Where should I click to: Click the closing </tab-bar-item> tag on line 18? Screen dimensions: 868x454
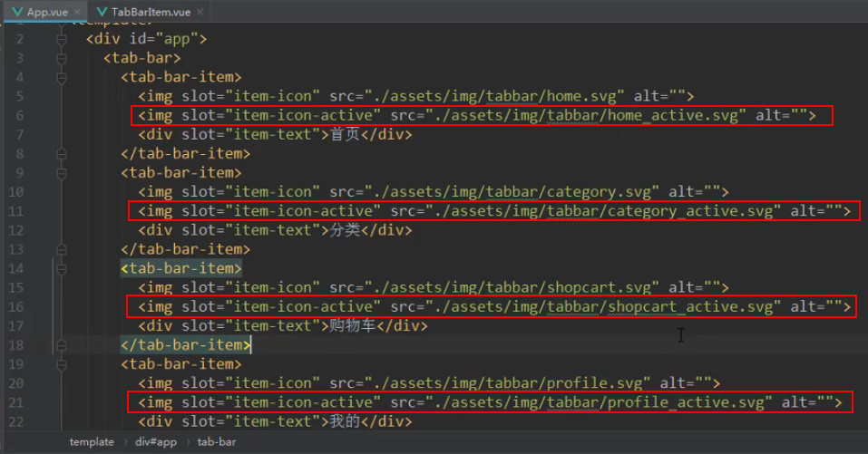[185, 345]
